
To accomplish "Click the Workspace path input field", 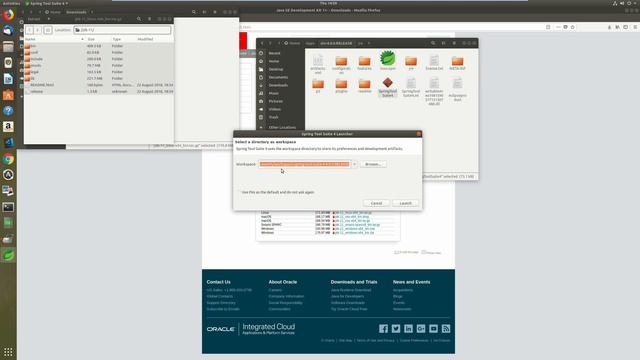I will [x=304, y=164].
